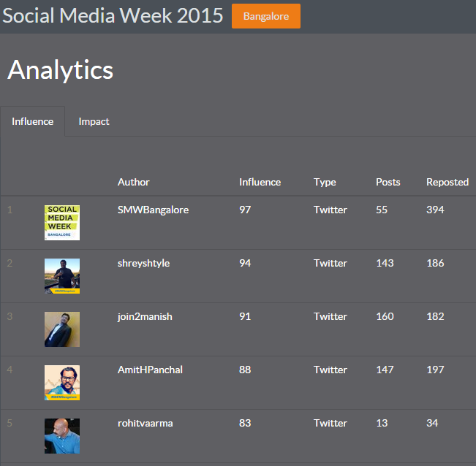Image resolution: width=476 pixels, height=466 pixels.
Task: Click Twitter type in SMWBangalore row
Action: 330,210
